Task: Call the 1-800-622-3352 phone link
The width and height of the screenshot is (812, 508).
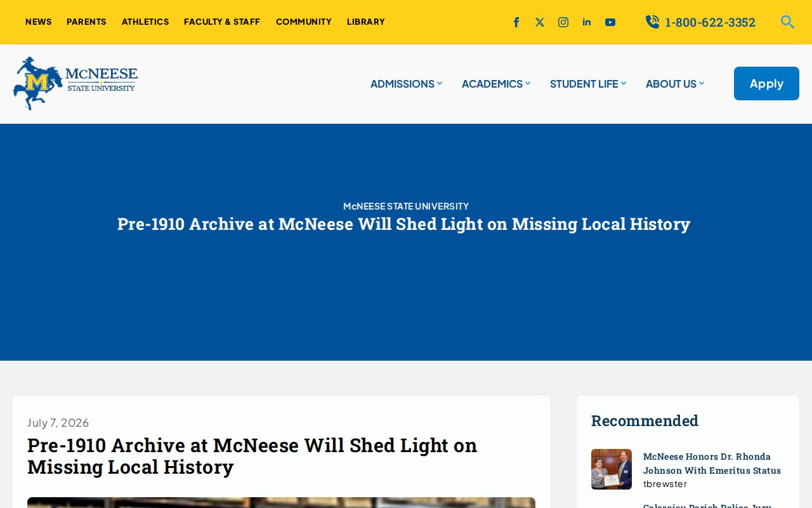Action: pos(710,22)
